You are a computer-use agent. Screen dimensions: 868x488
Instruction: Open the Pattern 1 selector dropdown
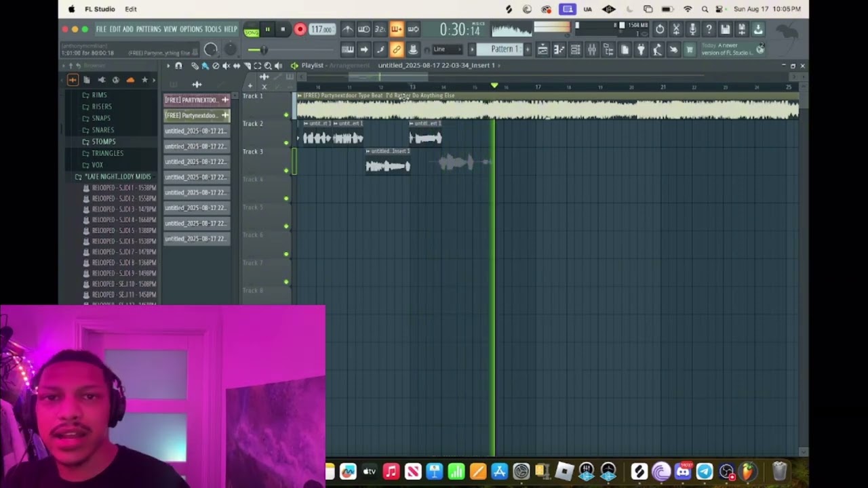[x=505, y=49]
